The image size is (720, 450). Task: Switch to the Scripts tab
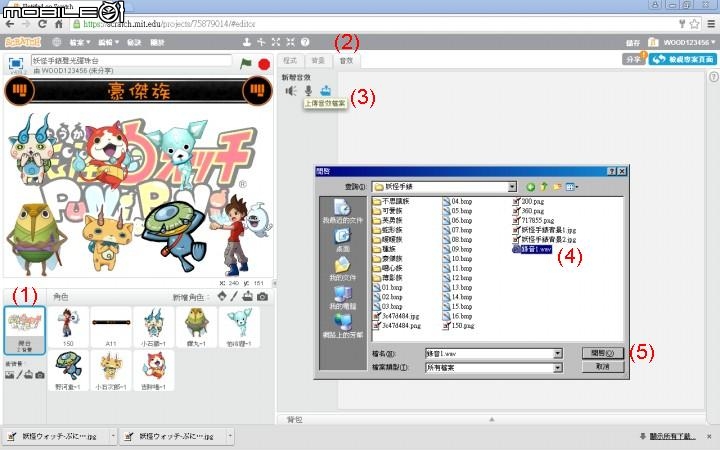click(290, 61)
